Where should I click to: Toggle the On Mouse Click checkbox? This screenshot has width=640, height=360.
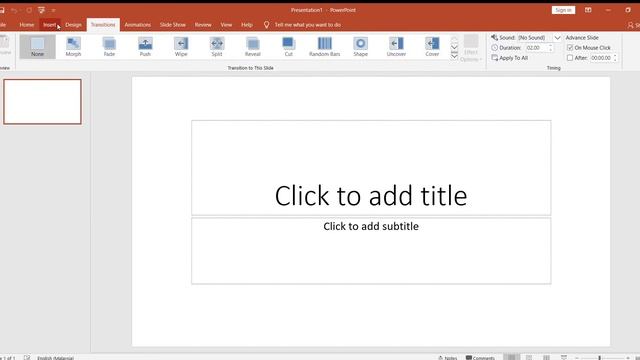[x=570, y=48]
